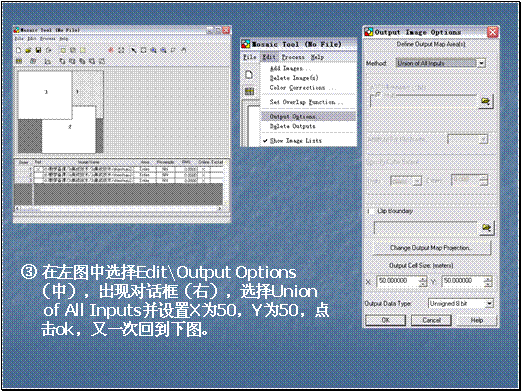The height and width of the screenshot is (391, 521).
Task: Increase the X cell size stepper
Action: pos(423,279)
